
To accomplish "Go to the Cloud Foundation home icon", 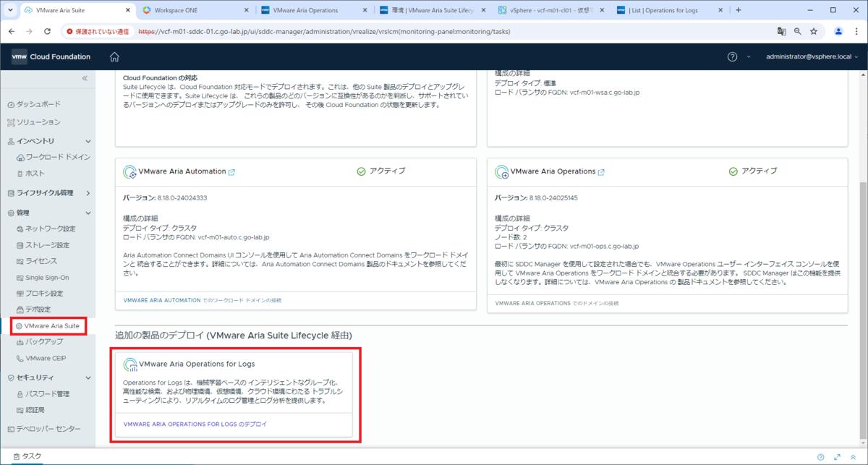I will (114, 57).
